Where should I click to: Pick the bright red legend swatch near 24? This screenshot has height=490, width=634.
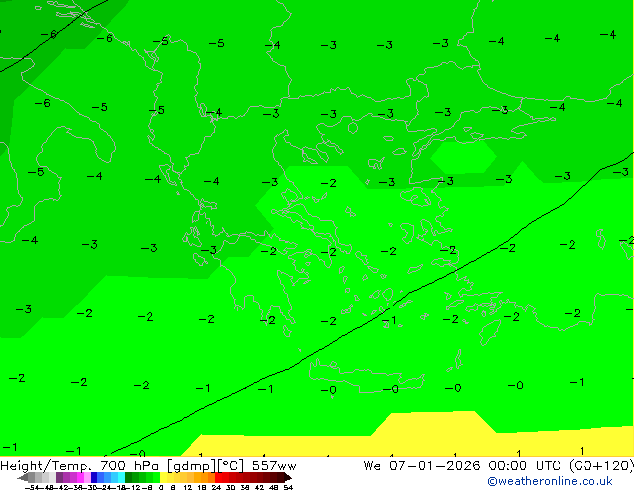point(219,477)
